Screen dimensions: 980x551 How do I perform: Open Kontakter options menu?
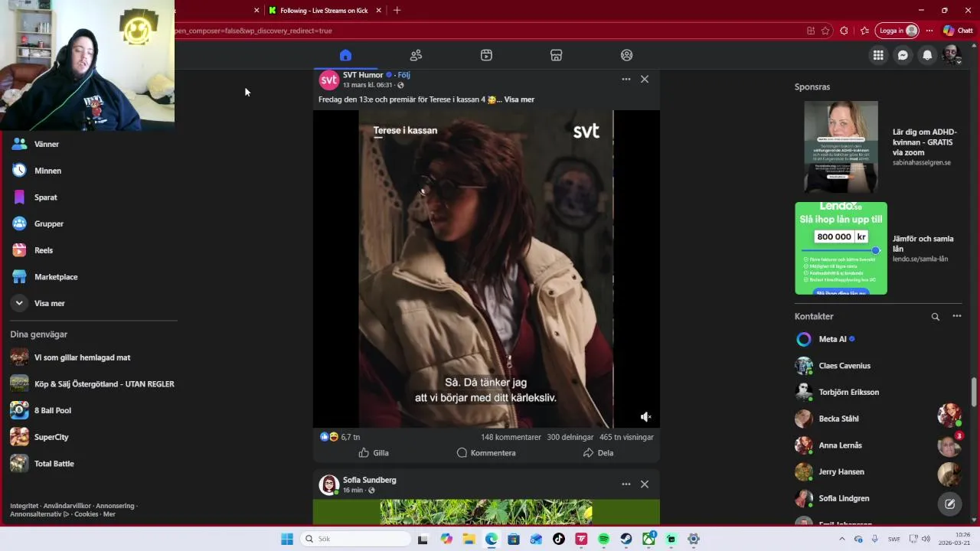pyautogui.click(x=956, y=316)
